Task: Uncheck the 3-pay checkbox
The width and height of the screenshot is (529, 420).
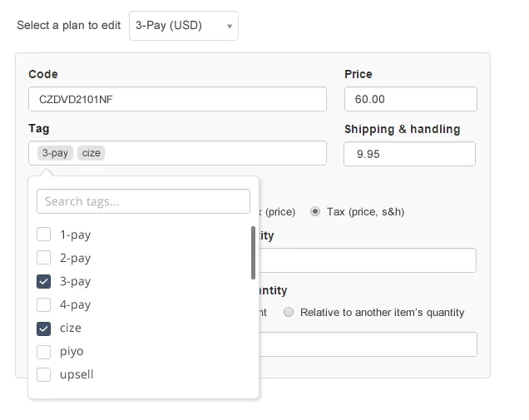Action: (x=44, y=281)
